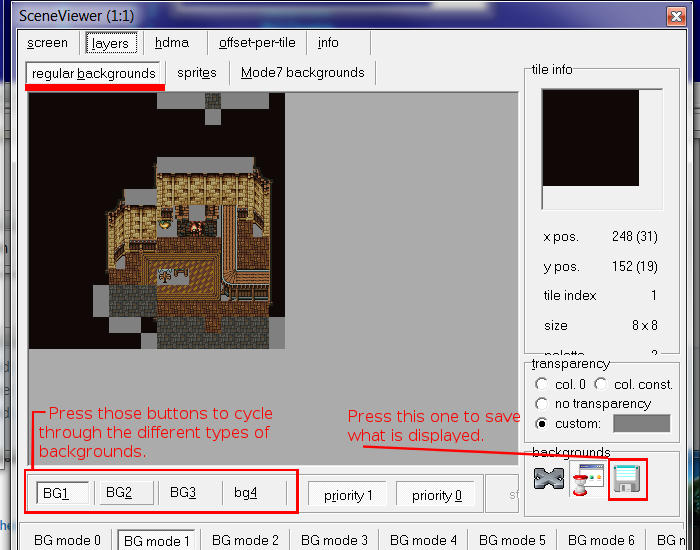Select BG mode 0
The image size is (700, 550).
tap(67, 540)
